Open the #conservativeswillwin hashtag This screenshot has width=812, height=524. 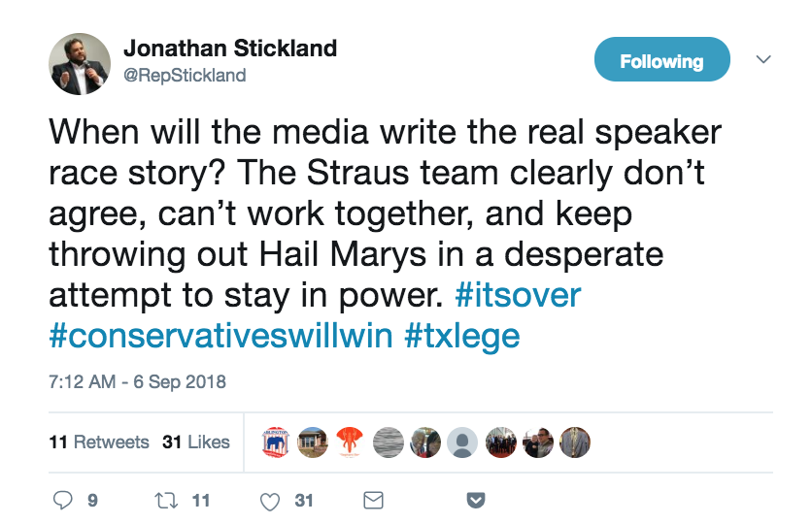click(220, 336)
